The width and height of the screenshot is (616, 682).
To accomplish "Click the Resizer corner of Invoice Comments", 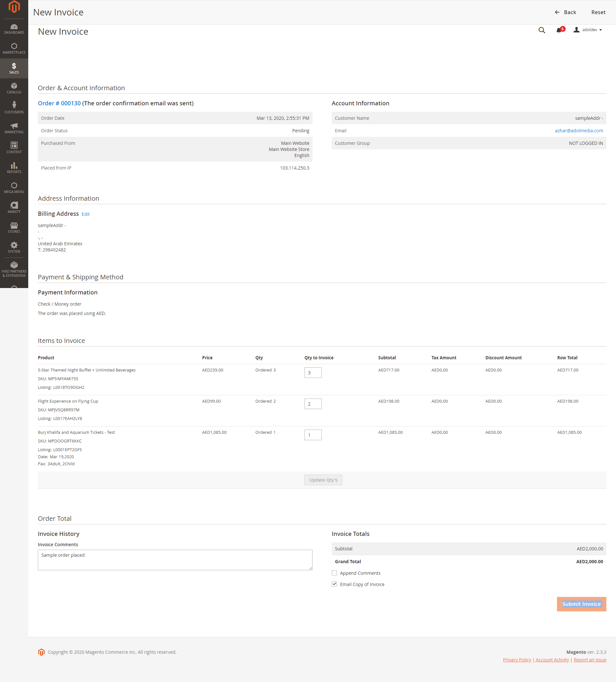I will click(310, 568).
